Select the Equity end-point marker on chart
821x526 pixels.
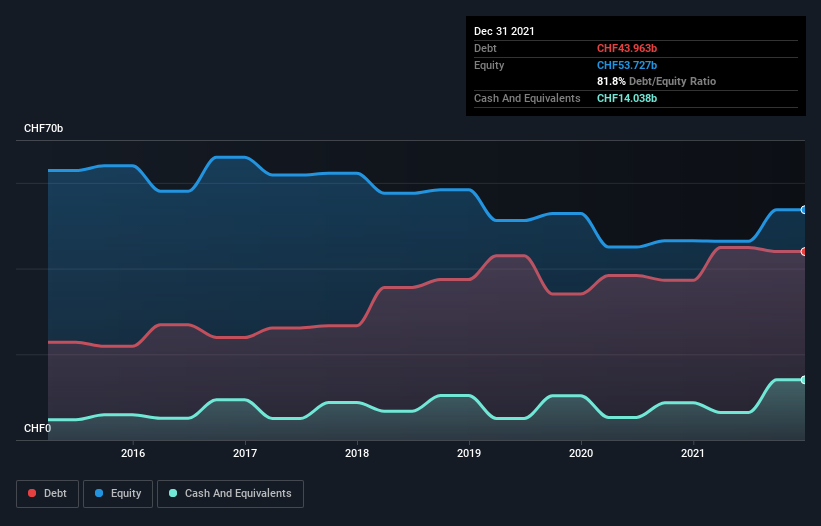click(x=804, y=210)
